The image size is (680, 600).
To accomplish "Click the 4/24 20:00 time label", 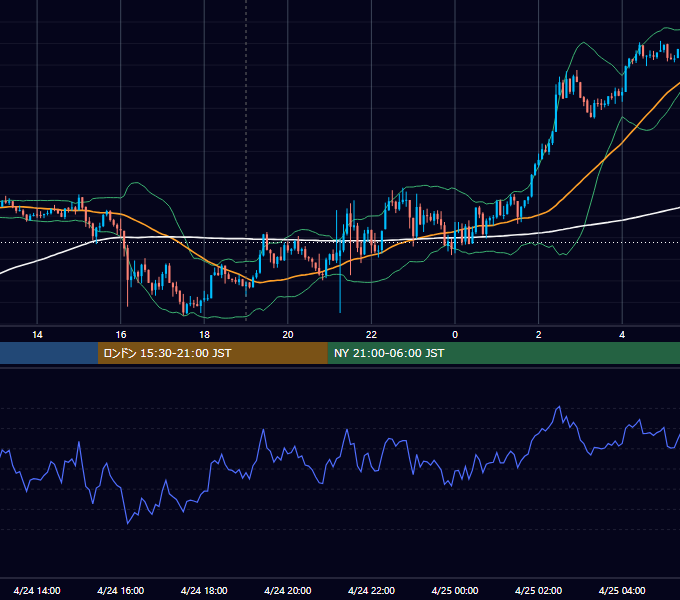I will click(288, 590).
